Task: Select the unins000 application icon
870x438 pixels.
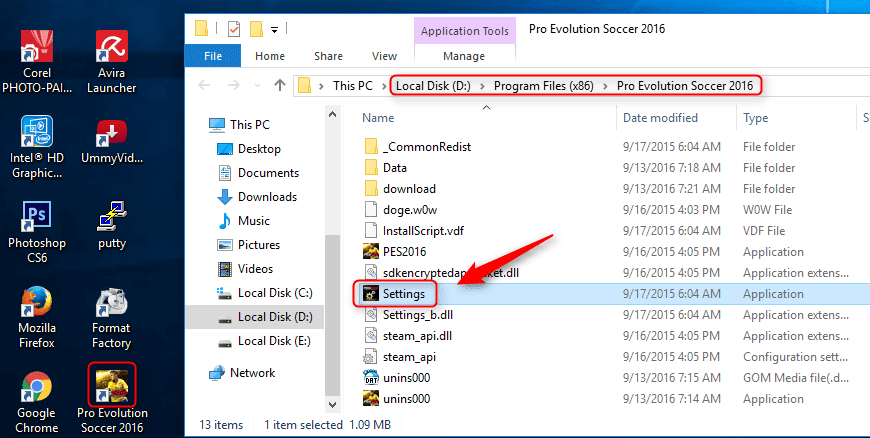Action: point(371,399)
